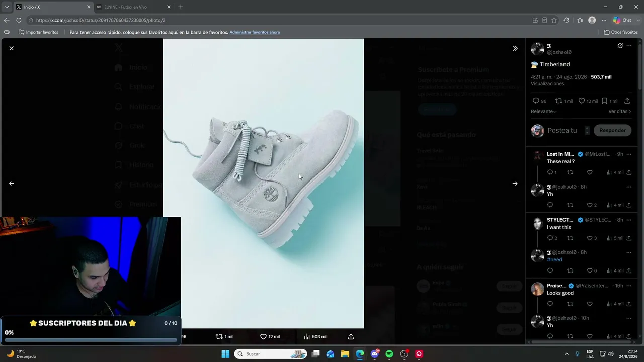Reload the page
The width and height of the screenshot is (644, 362).
19,20
